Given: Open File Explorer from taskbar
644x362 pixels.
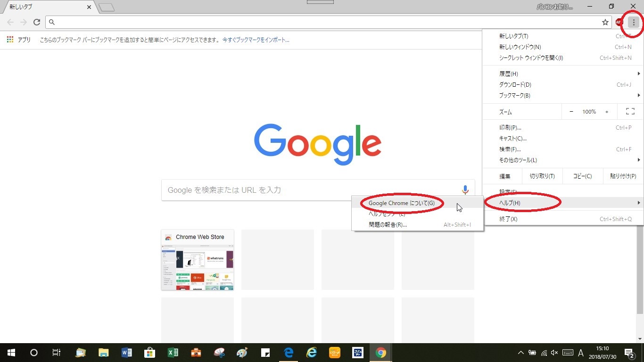Looking at the screenshot, I should pos(104,353).
